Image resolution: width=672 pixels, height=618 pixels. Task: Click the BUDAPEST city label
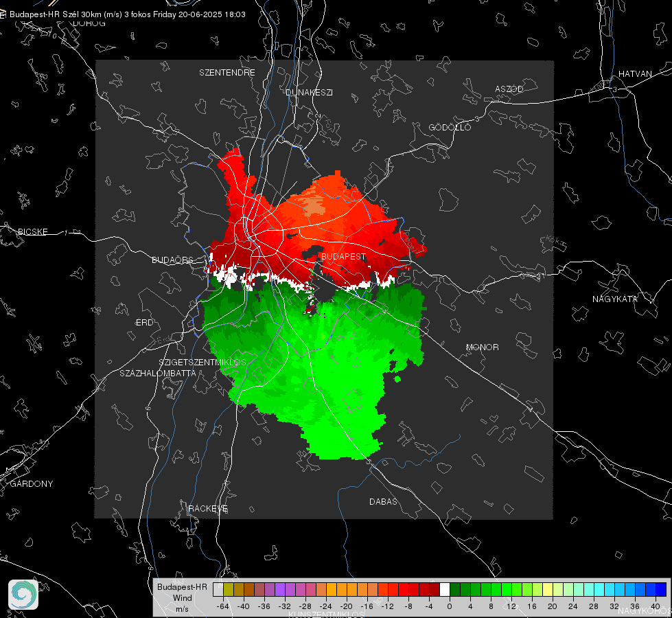pyautogui.click(x=343, y=256)
